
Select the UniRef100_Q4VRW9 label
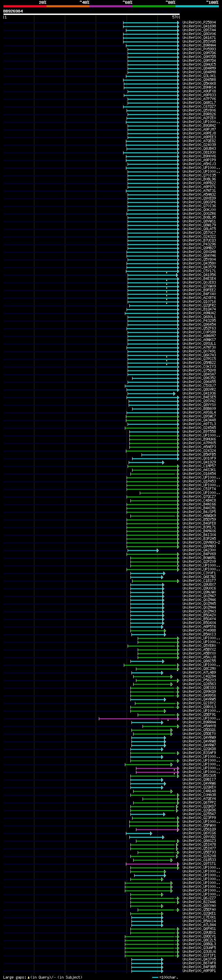point(199,737)
